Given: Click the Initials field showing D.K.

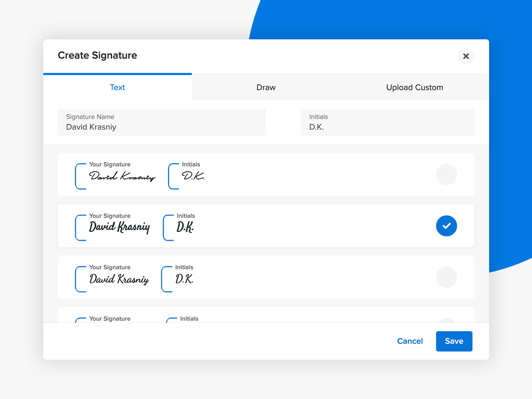Looking at the screenshot, I should (387, 122).
